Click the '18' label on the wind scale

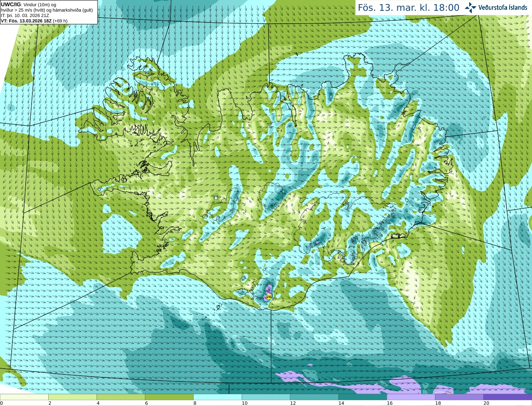pyautogui.click(x=438, y=403)
